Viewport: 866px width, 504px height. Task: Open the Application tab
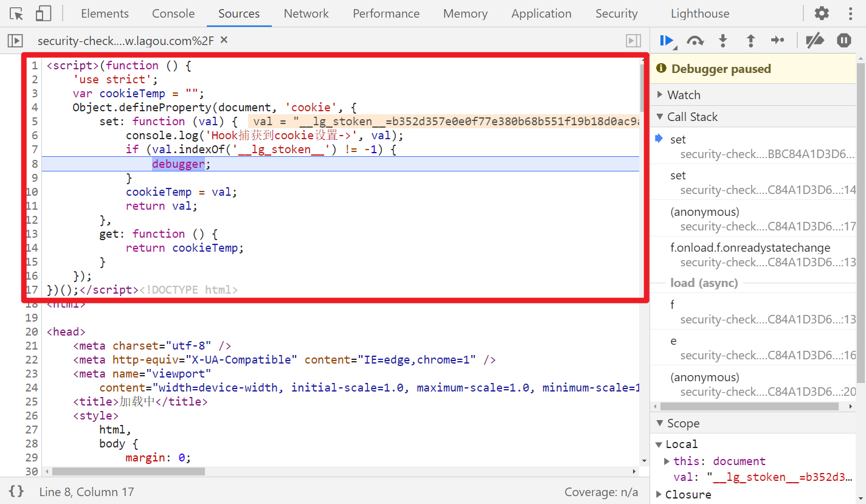click(x=541, y=13)
